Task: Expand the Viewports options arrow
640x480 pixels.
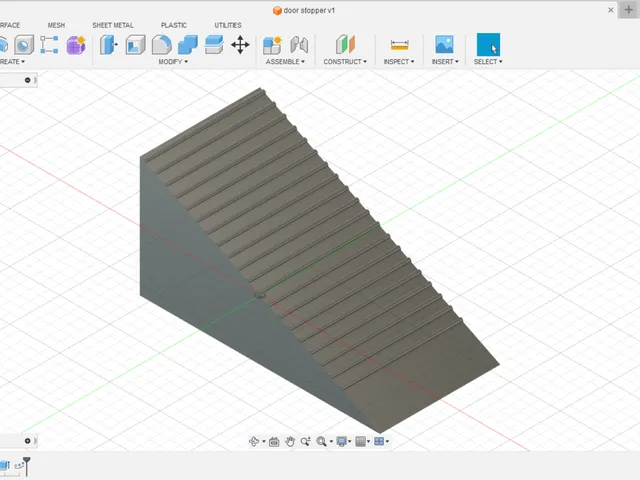Action: (387, 442)
